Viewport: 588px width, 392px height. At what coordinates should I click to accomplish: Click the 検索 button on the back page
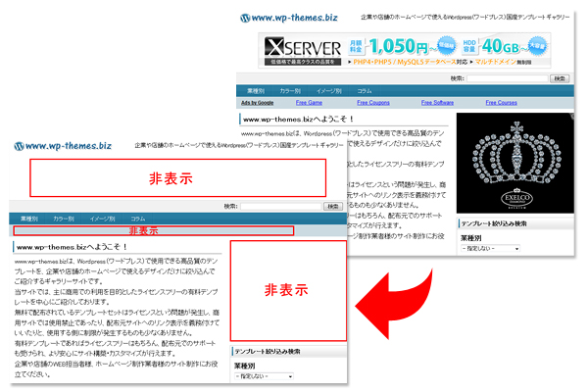click(560, 78)
